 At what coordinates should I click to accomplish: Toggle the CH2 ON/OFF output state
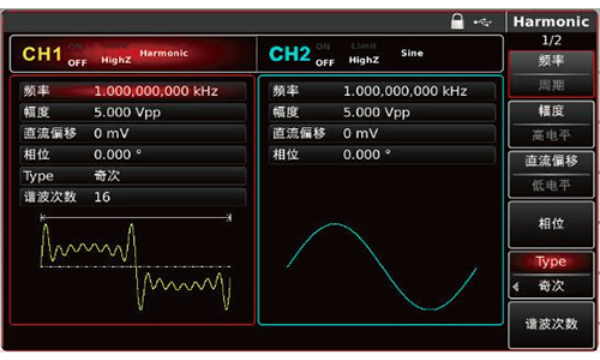324,55
